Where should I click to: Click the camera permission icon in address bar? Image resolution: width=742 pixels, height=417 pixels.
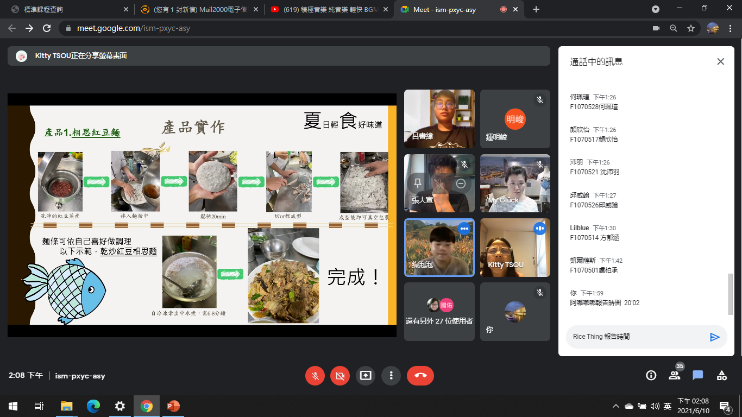pos(656,28)
